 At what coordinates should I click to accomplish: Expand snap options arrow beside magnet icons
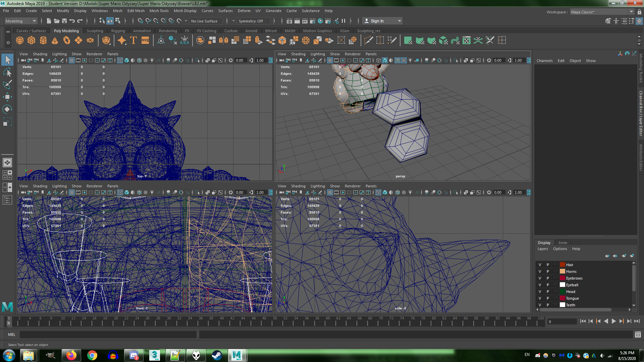[186, 21]
